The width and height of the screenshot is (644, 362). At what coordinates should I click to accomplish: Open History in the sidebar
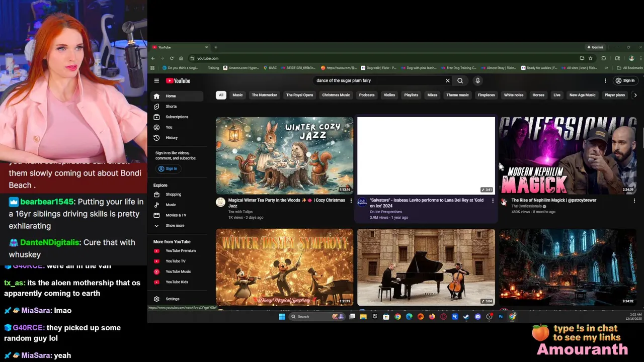176,138
